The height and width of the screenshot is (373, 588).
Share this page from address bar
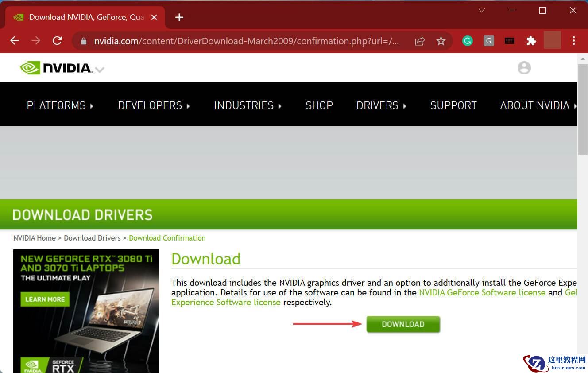pyautogui.click(x=420, y=41)
